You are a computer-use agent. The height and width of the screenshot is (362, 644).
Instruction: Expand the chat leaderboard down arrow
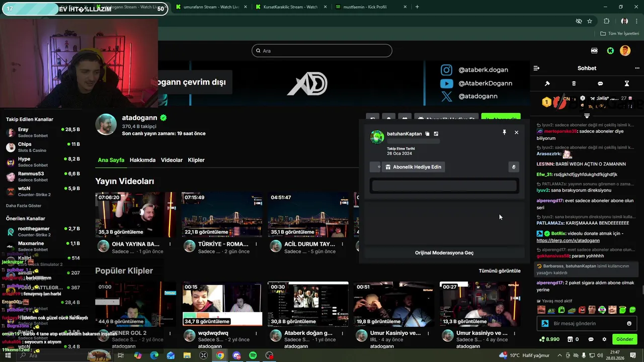click(x=587, y=116)
